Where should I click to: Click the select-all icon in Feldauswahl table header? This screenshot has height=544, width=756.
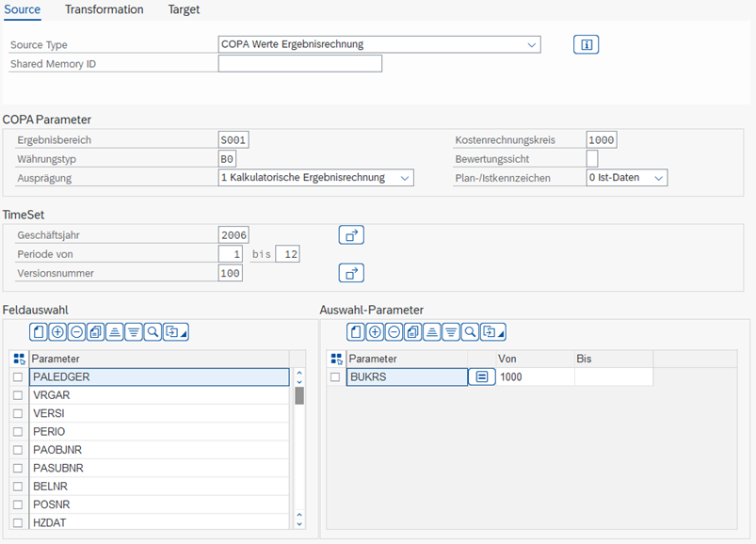(19, 359)
